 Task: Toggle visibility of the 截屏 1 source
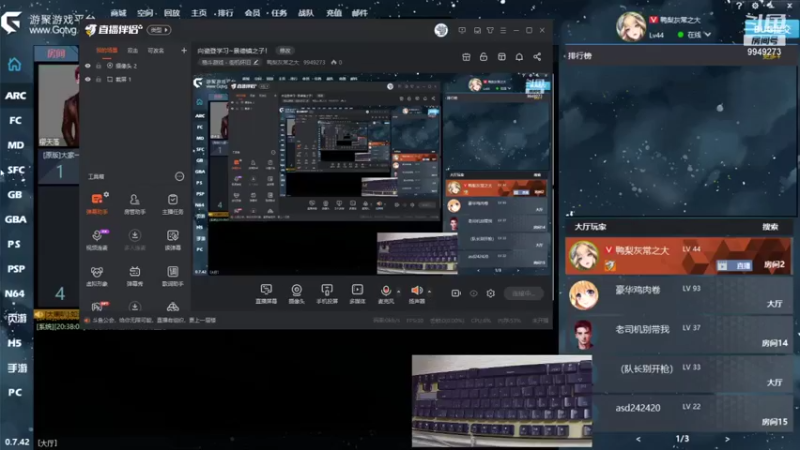(x=88, y=80)
